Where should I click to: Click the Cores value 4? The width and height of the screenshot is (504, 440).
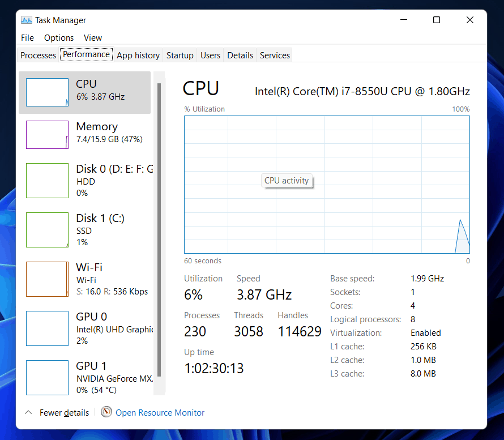coord(413,306)
